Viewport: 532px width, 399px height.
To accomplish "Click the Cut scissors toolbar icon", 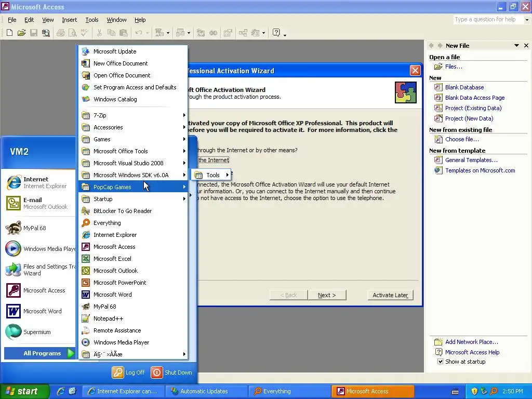I will pyautogui.click(x=99, y=33).
